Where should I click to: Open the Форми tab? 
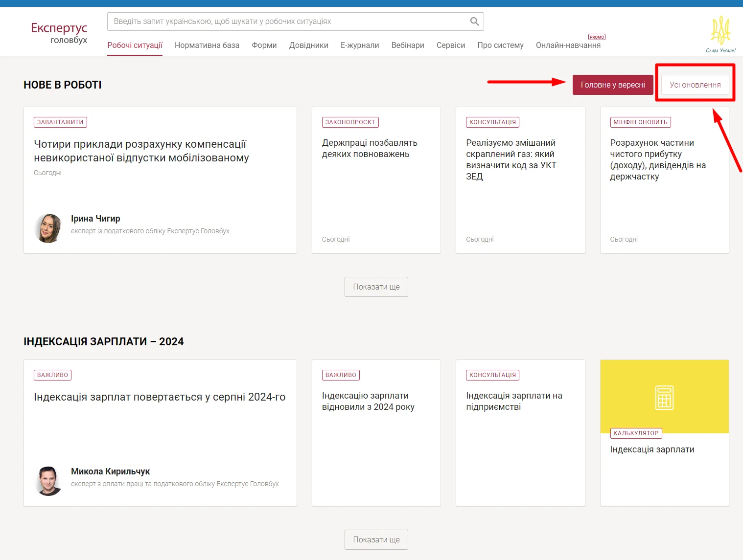pyautogui.click(x=264, y=45)
